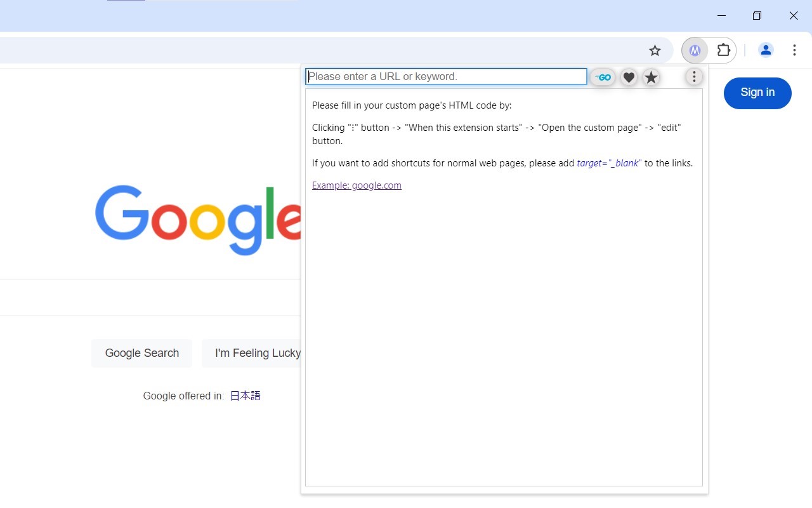Viewport: 812px width, 508px height.
Task: Click the GO button in extension popup
Action: point(603,77)
